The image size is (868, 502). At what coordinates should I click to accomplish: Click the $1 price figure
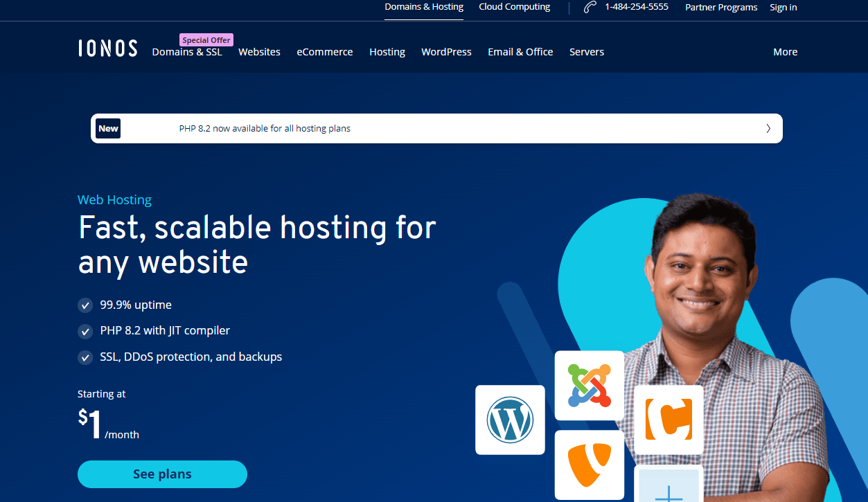(x=90, y=424)
